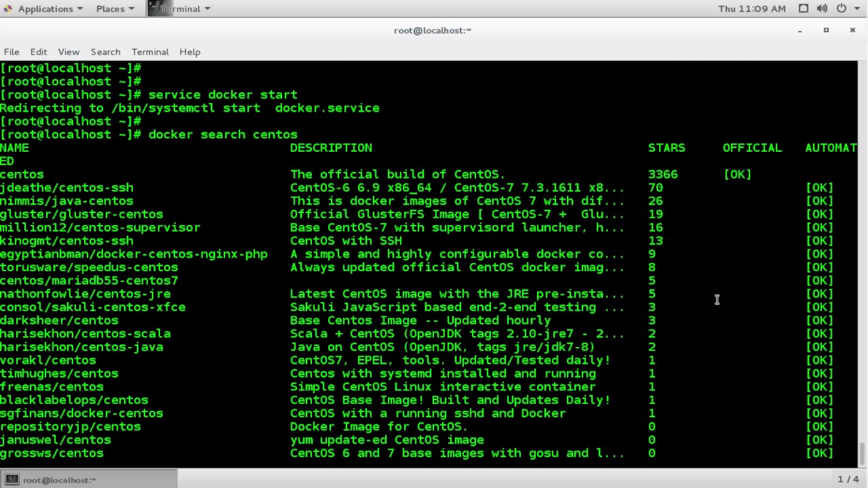This screenshot has height=488, width=868.
Task: Click the OFFICIAL column header
Action: (x=752, y=148)
